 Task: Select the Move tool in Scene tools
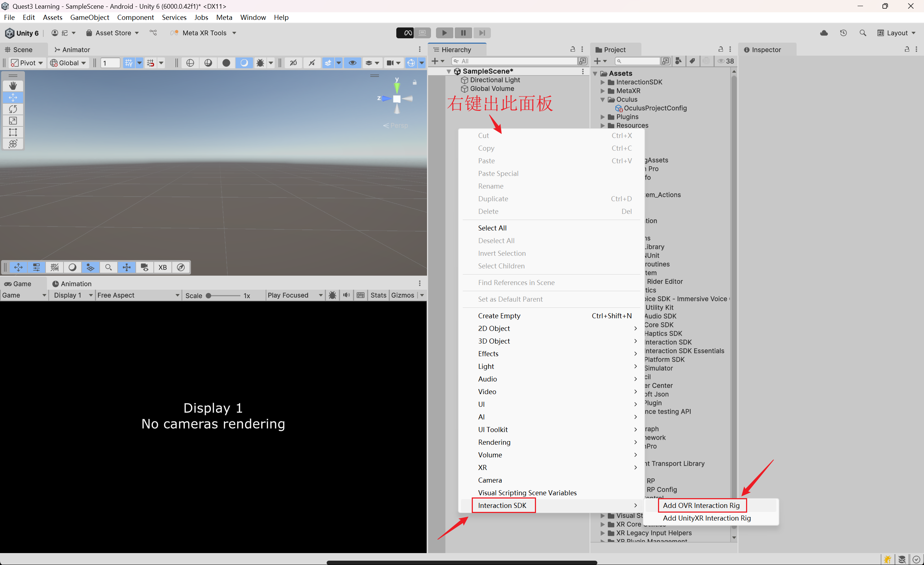13,98
